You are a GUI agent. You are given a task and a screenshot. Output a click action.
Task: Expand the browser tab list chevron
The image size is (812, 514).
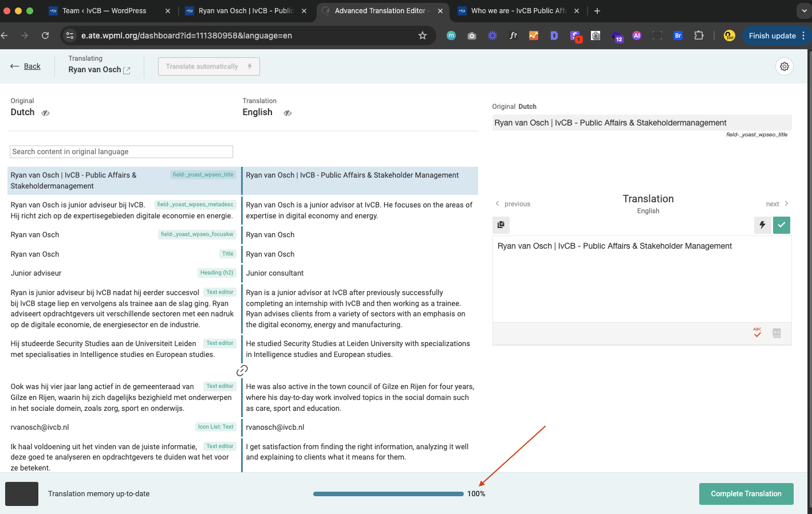click(x=802, y=10)
